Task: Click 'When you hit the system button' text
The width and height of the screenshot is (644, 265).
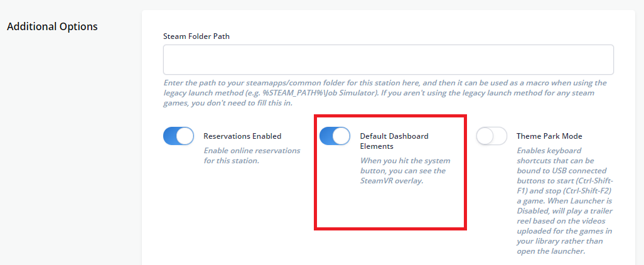Action: pyautogui.click(x=405, y=165)
